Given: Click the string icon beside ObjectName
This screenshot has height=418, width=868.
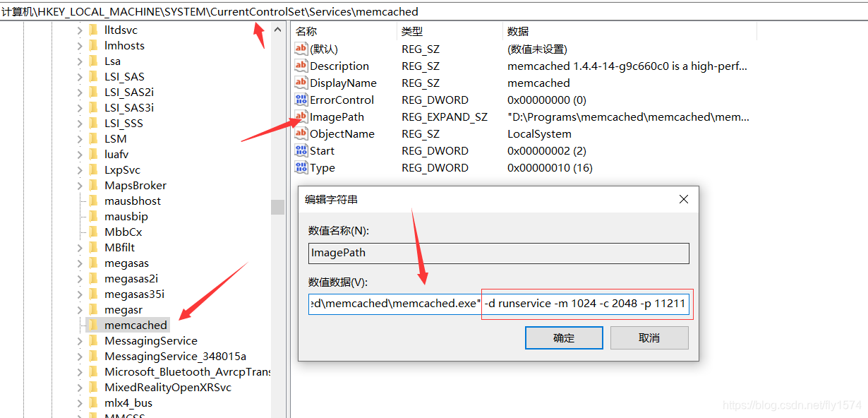Looking at the screenshot, I should click(301, 133).
